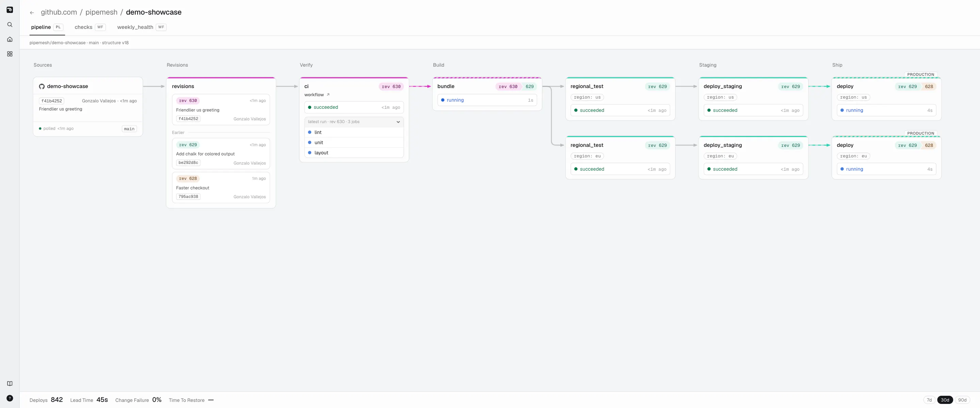Open the layout job row

coord(354,153)
